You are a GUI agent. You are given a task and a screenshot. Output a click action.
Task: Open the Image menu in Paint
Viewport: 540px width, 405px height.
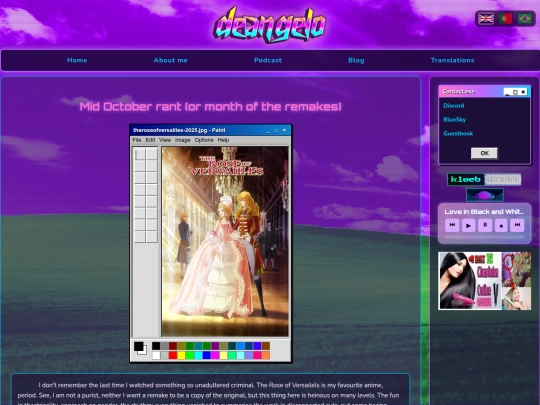tap(183, 140)
